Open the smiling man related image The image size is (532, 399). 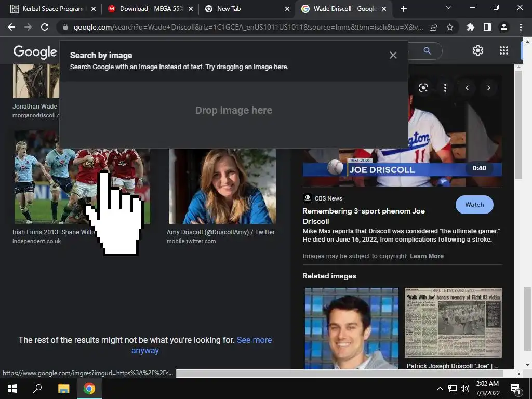coord(352,328)
